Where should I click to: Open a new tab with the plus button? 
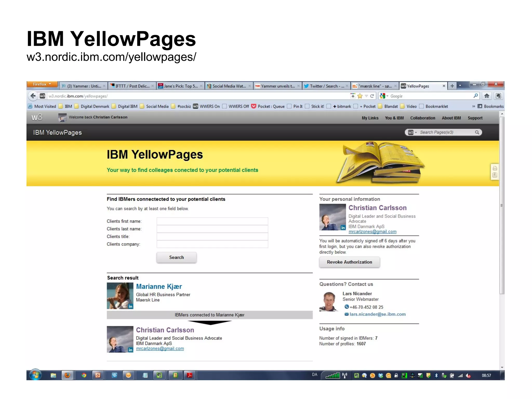pos(452,86)
